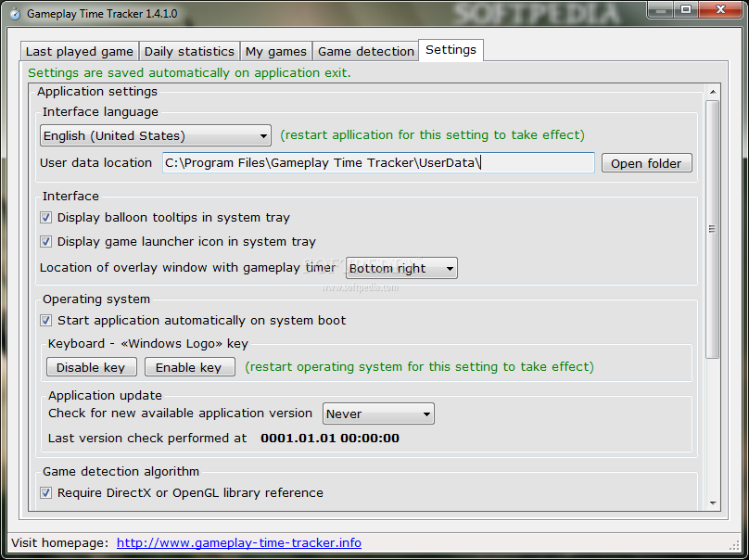
Task: Go to the My games tab
Action: tap(276, 51)
